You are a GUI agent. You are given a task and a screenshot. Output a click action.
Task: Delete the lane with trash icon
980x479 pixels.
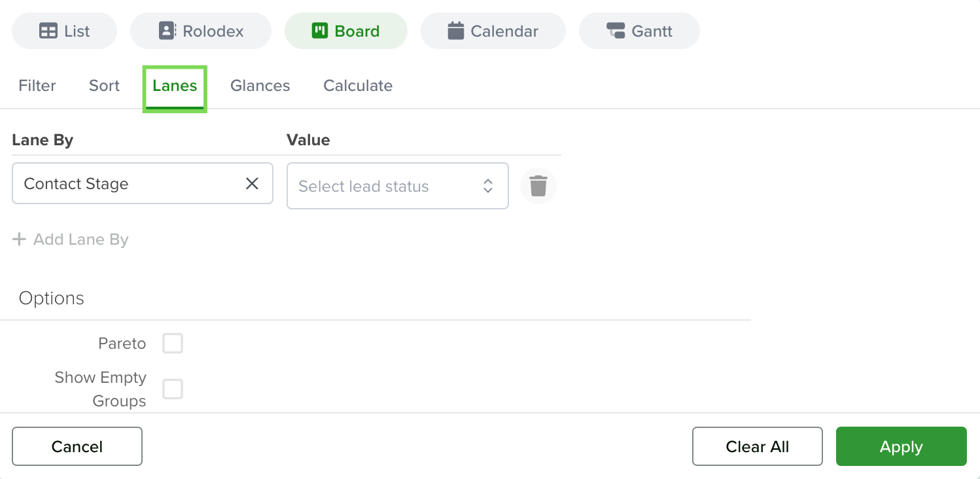(538, 186)
